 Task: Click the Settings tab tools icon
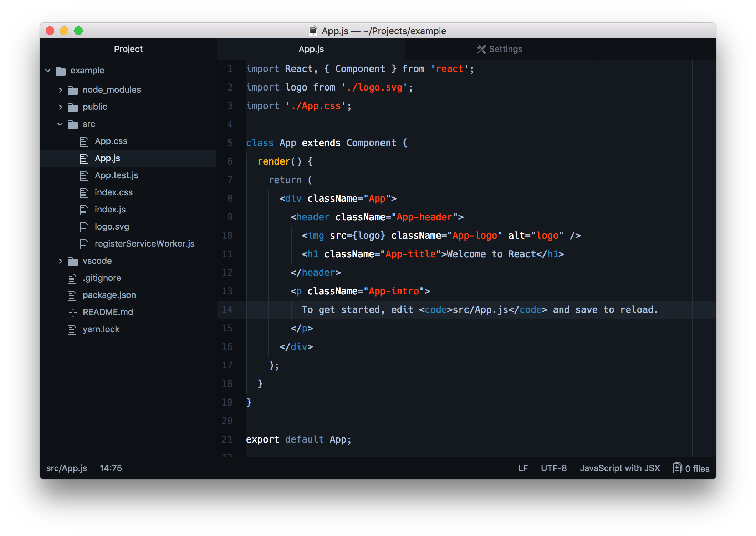coord(481,49)
